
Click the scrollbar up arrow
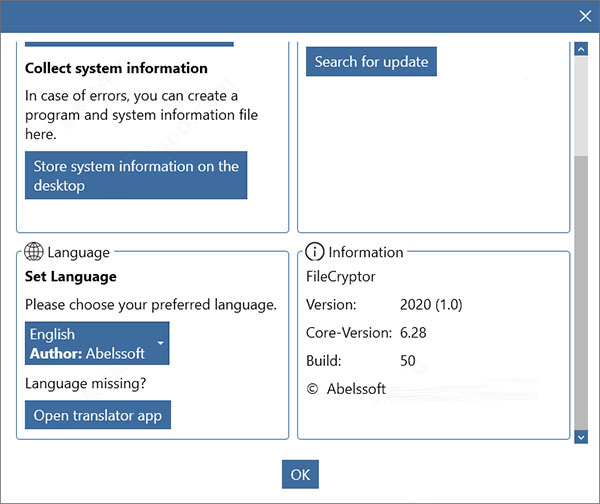click(x=581, y=48)
